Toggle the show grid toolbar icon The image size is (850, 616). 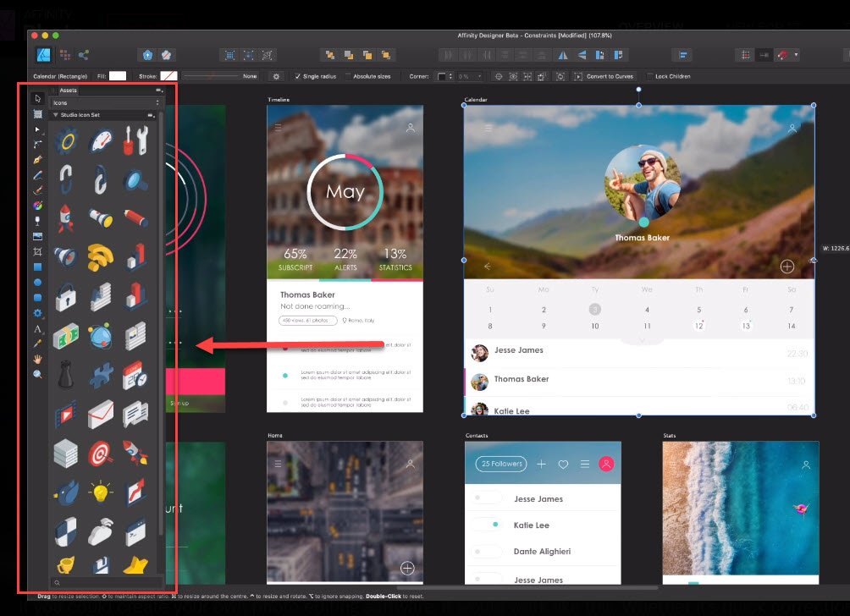[x=745, y=55]
